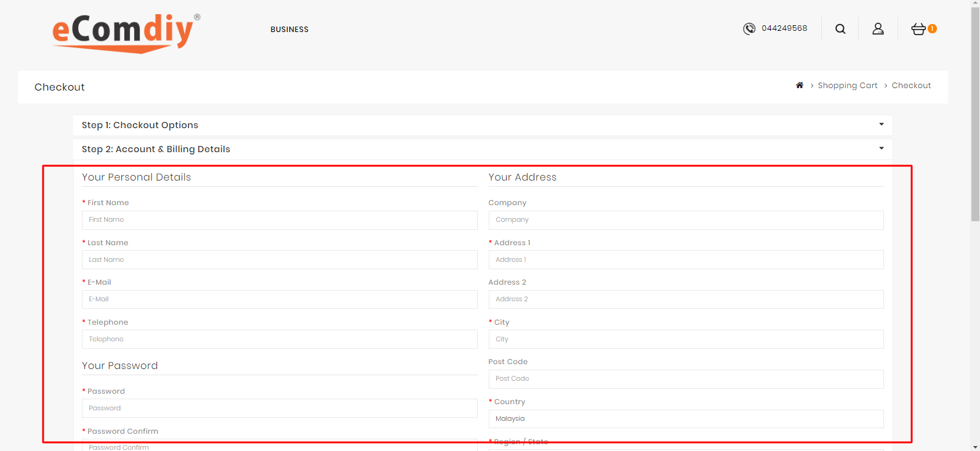Click the Address 1 input field
980x451 pixels.
[686, 260]
